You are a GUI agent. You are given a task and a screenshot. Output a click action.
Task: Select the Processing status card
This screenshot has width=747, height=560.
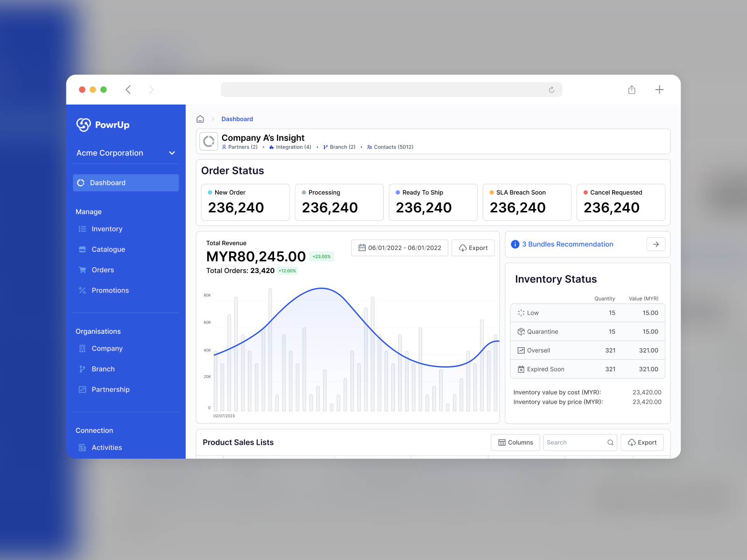[339, 202]
